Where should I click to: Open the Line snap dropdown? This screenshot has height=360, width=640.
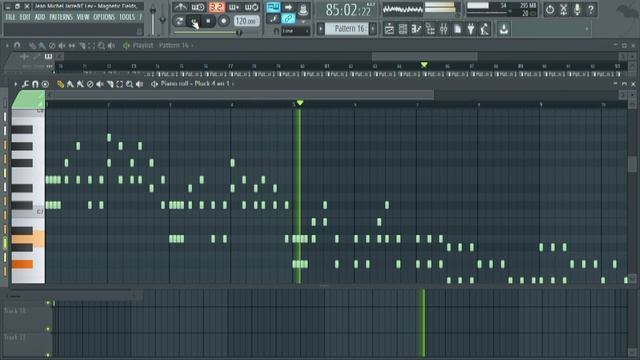tap(295, 31)
